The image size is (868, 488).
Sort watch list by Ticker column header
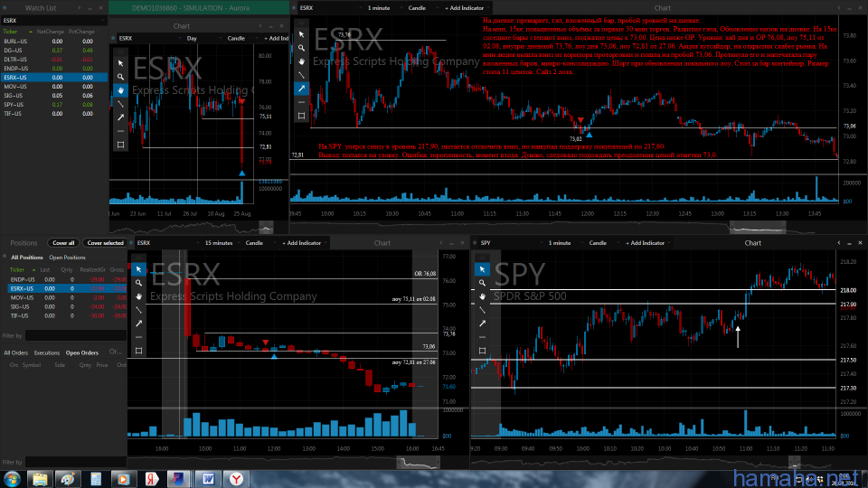11,32
